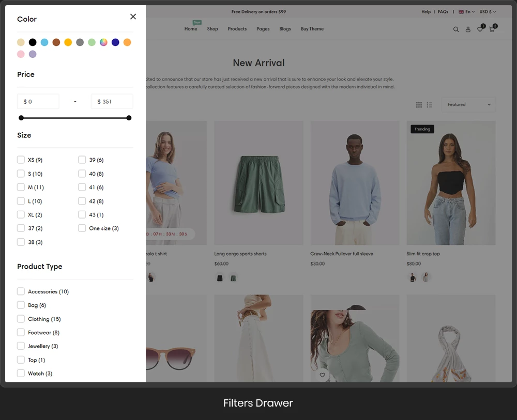Tick the One size (3) checkbox
Screen dimensions: 517x420
(x=82, y=228)
